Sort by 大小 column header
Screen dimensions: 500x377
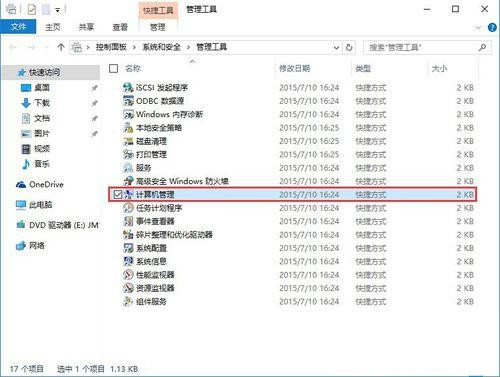[439, 68]
